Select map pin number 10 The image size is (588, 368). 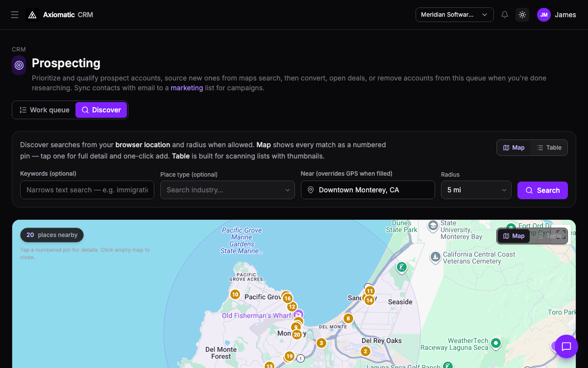(235, 294)
